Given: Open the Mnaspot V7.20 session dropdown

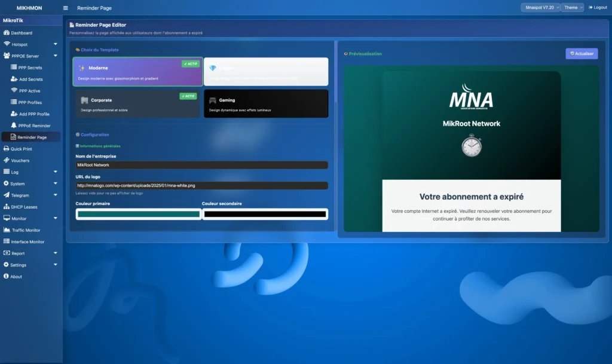Looking at the screenshot, I should click(540, 8).
